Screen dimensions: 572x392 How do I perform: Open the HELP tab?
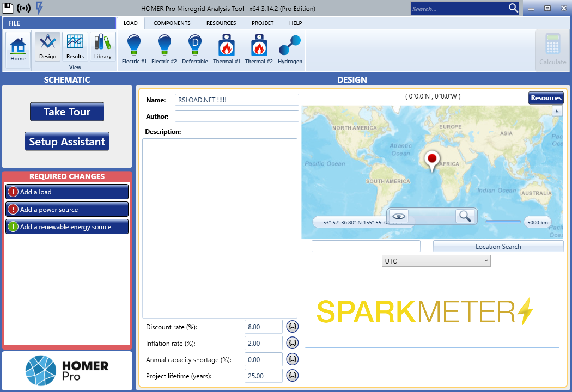tap(295, 23)
